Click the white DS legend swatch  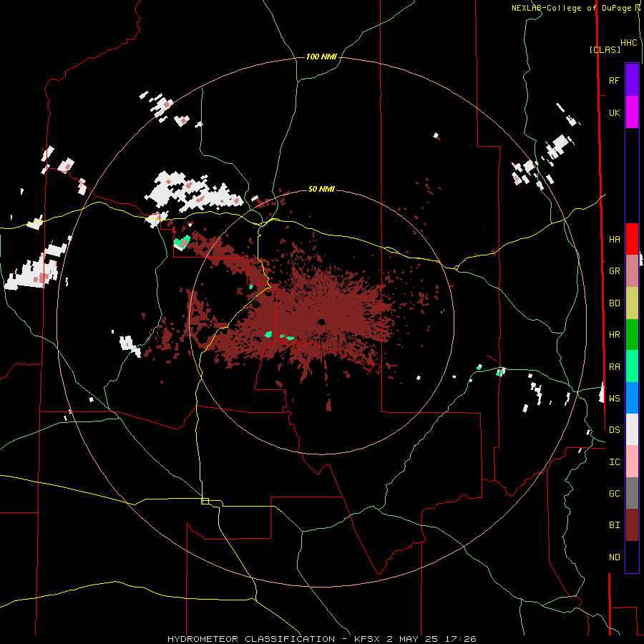[632, 429]
